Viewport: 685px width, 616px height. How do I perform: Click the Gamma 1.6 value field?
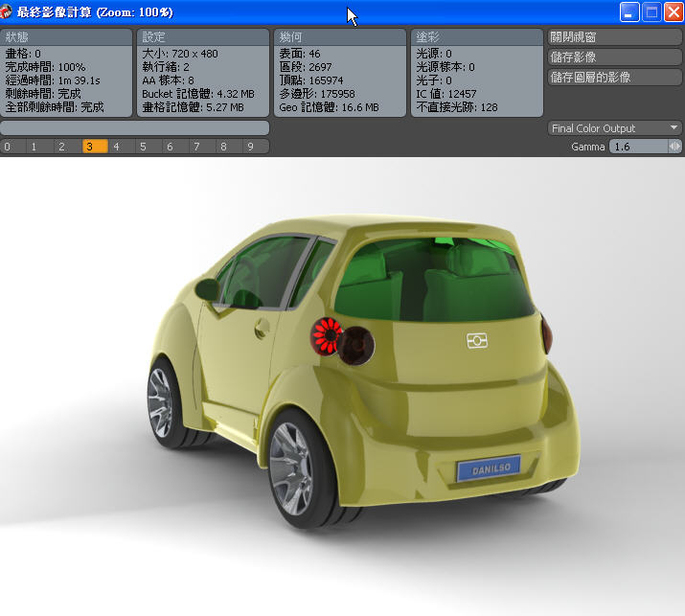click(x=638, y=147)
